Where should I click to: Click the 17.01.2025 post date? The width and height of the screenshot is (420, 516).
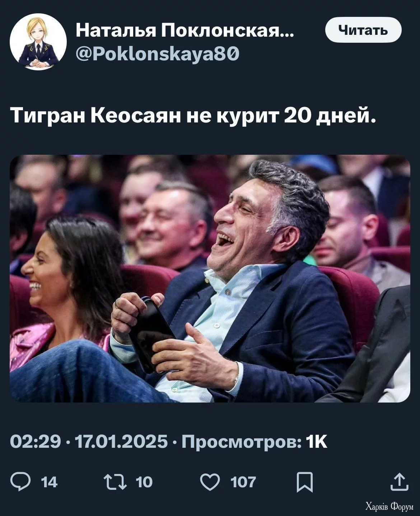click(118, 441)
